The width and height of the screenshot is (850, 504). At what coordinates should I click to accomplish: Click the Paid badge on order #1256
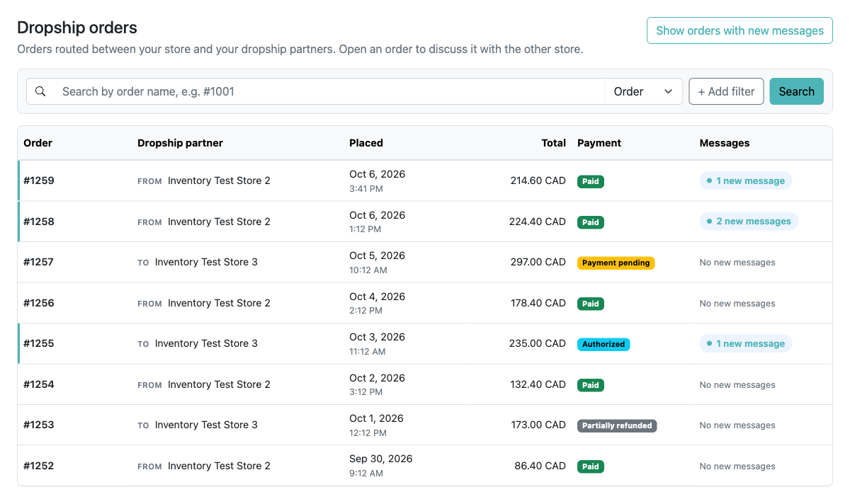click(x=591, y=304)
